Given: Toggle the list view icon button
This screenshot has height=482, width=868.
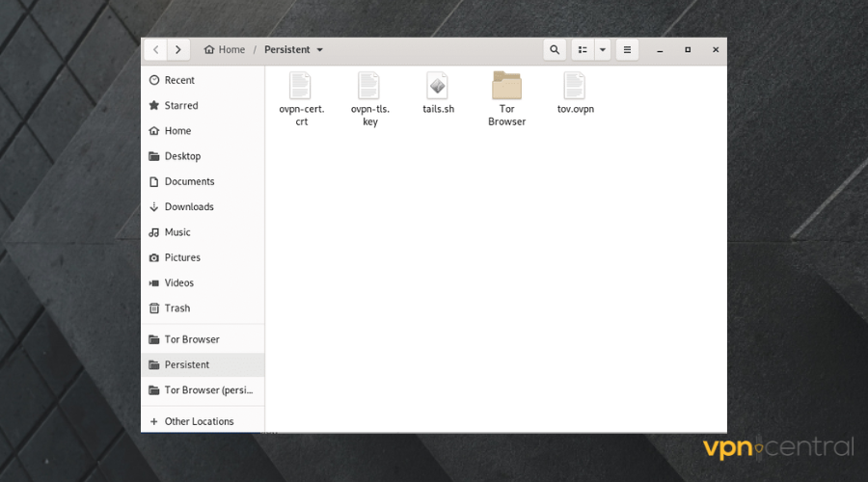Looking at the screenshot, I should 583,50.
